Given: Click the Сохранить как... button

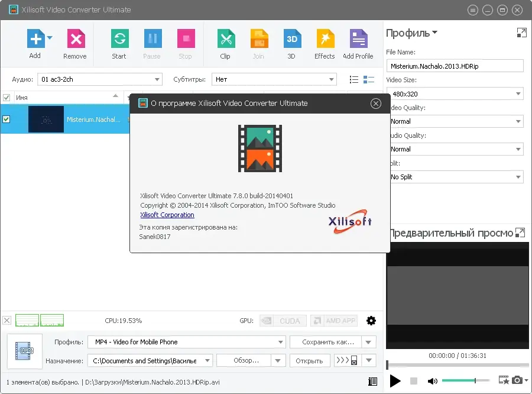Looking at the screenshot, I should click(326, 342).
